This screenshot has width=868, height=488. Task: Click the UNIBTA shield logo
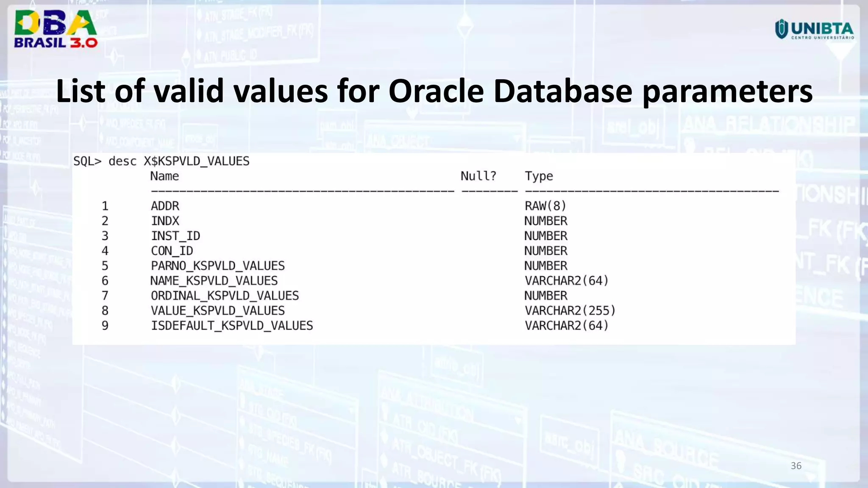click(781, 29)
